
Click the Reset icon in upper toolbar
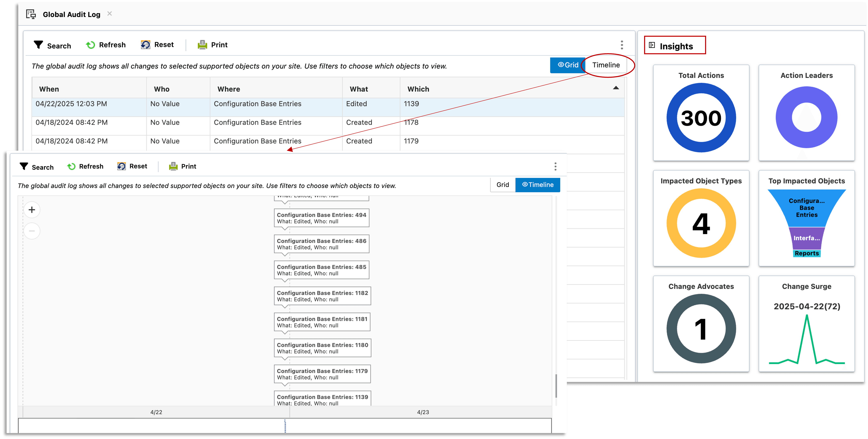click(146, 45)
